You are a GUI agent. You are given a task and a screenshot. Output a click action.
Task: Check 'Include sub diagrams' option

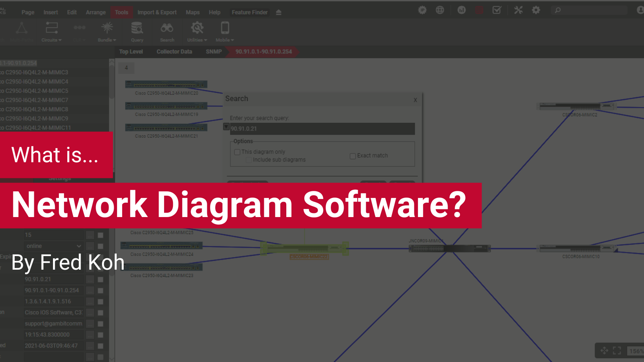click(x=249, y=160)
